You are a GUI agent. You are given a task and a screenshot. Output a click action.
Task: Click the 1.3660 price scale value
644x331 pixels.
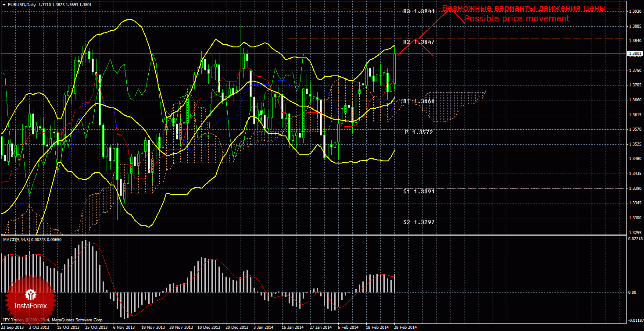[635, 100]
